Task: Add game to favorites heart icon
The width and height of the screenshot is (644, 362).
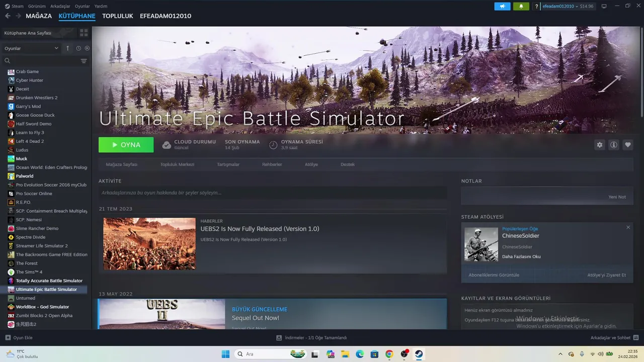Action: (627, 145)
